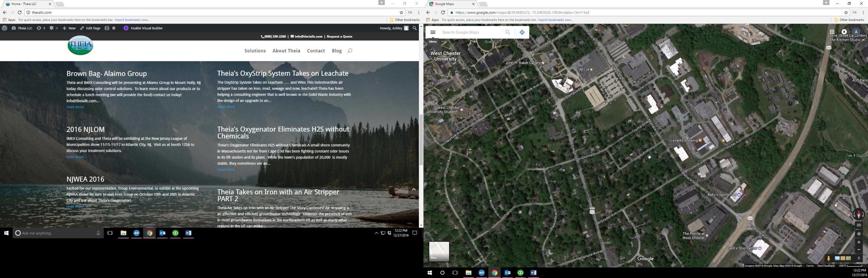This screenshot has height=278, width=868.
Task: Click the WordPress logo in admin bar
Action: pyautogui.click(x=5, y=28)
